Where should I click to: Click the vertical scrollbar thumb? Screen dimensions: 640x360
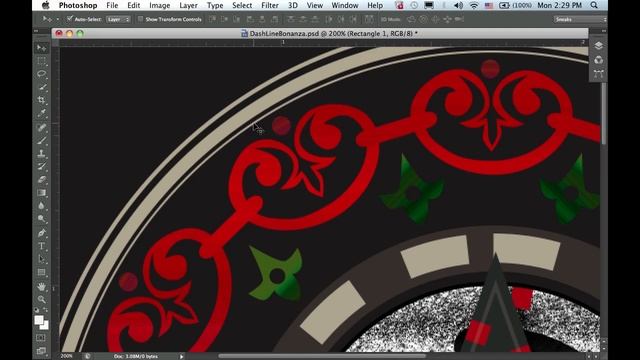[603, 113]
